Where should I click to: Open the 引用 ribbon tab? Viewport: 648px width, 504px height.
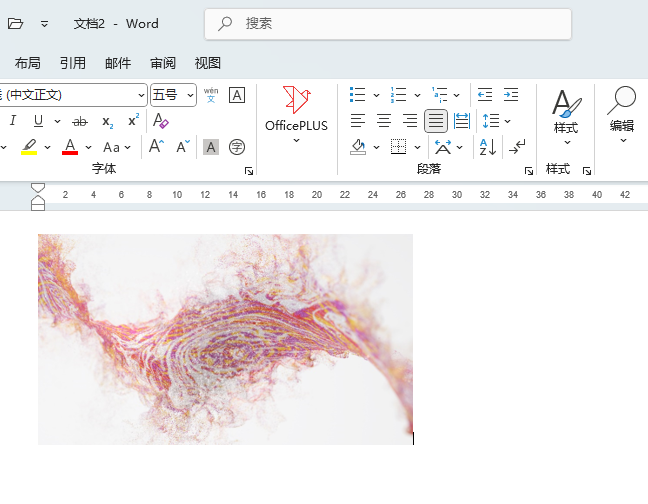point(73,63)
